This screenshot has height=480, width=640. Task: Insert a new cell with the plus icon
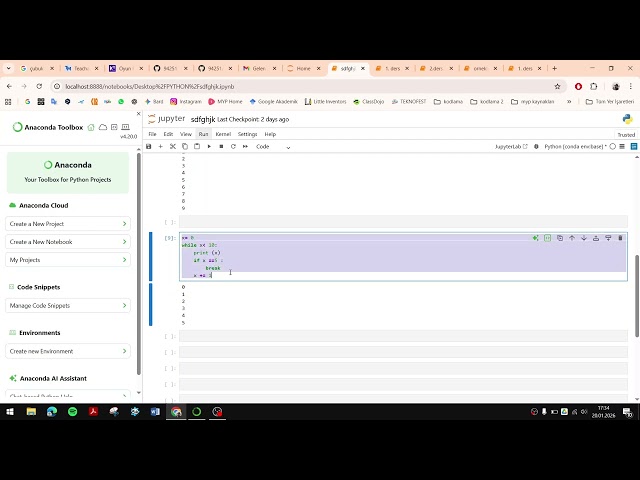(x=160, y=147)
